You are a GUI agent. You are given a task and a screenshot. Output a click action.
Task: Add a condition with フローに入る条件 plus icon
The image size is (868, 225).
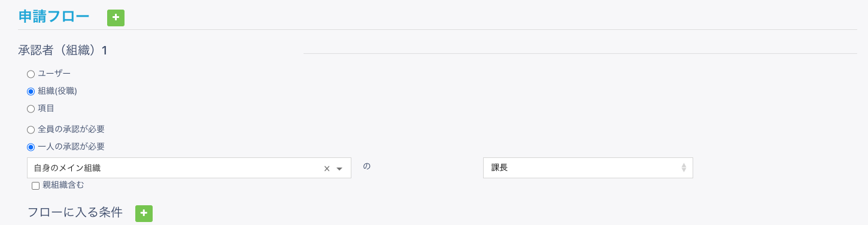[x=144, y=214]
